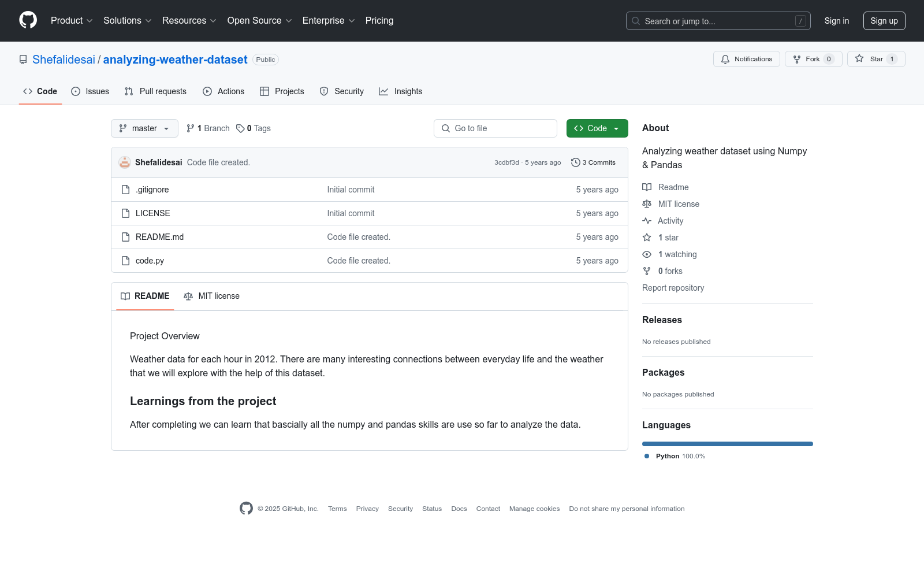Open the README.md file
The image size is (924, 578).
[x=159, y=237]
